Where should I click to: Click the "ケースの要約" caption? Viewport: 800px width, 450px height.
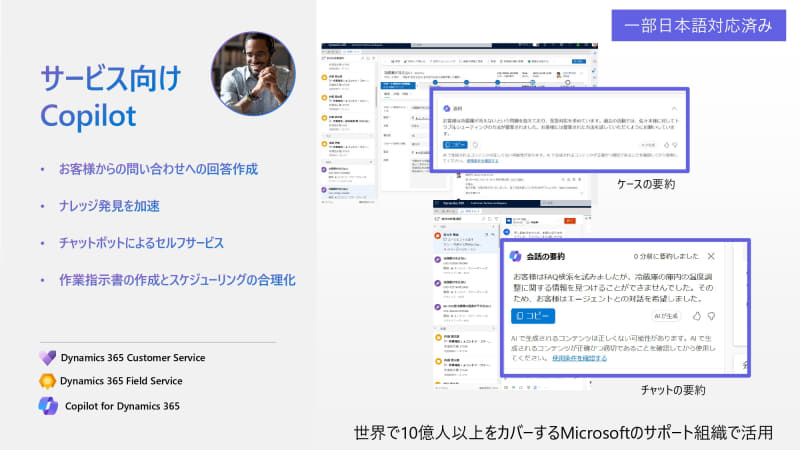click(646, 184)
